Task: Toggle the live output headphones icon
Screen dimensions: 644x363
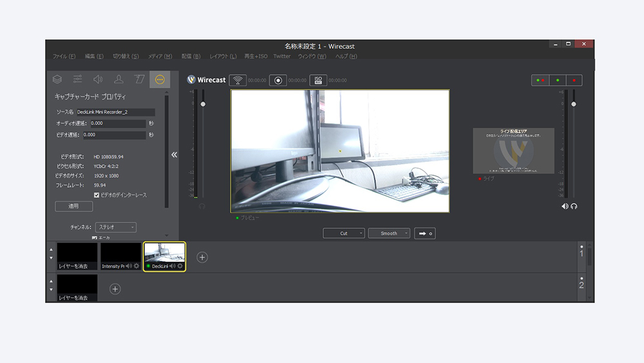Action: coord(574,206)
